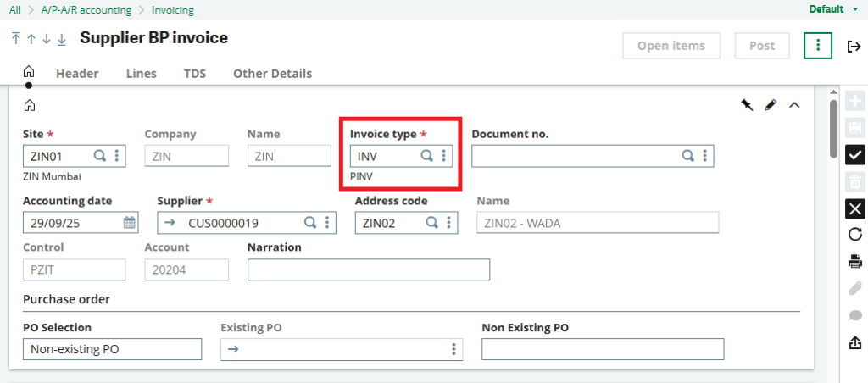Jump to last record arrow icon
Image resolution: width=868 pixels, height=383 pixels.
[x=61, y=39]
